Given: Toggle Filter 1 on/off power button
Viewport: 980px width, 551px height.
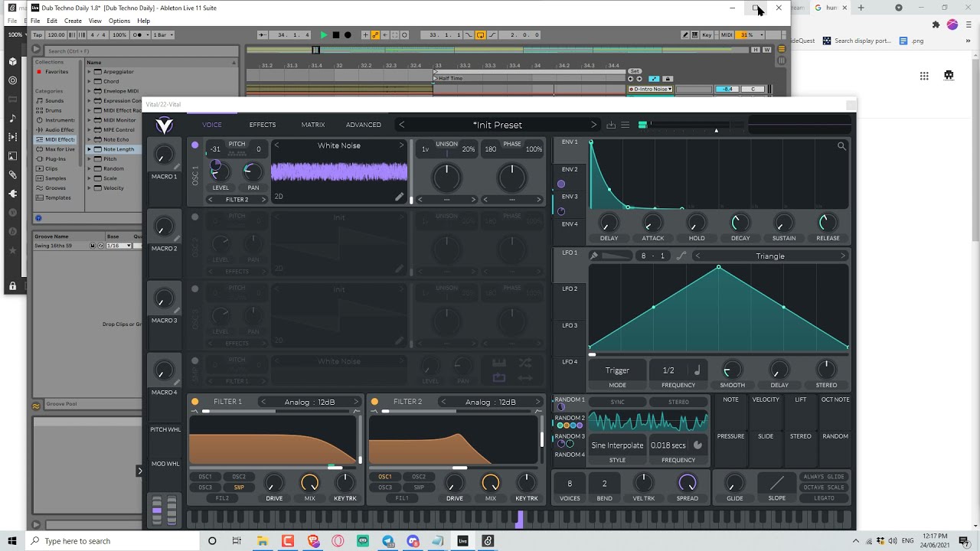Looking at the screenshot, I should 195,402.
